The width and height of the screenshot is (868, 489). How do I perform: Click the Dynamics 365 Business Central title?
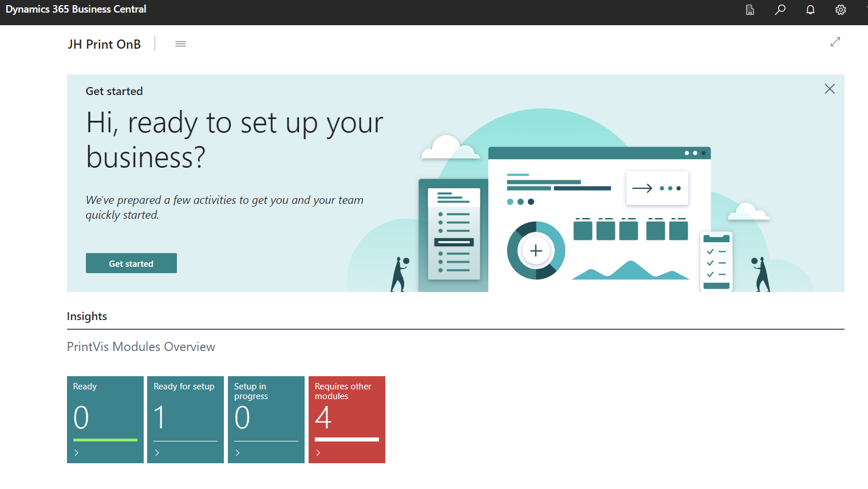[x=76, y=9]
